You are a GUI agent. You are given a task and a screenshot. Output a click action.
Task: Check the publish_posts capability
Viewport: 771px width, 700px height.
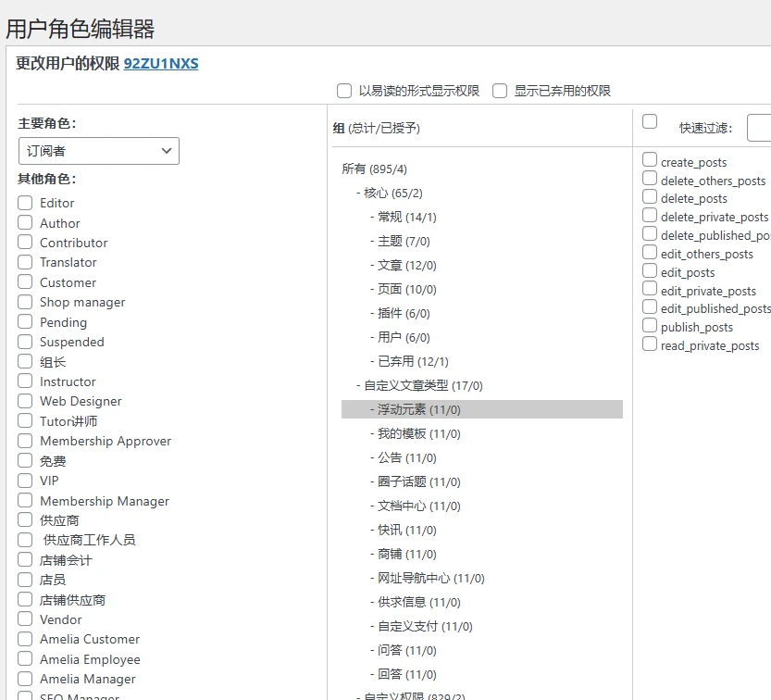tap(649, 328)
